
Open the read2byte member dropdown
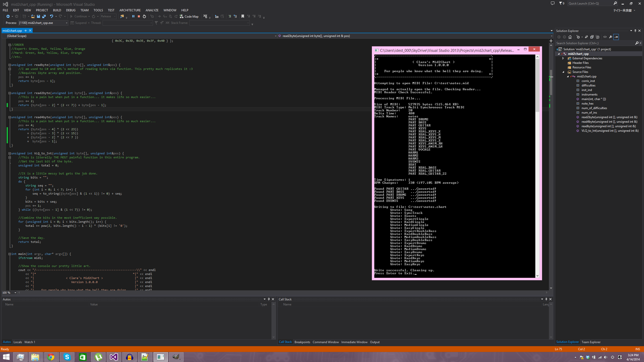[415, 36]
